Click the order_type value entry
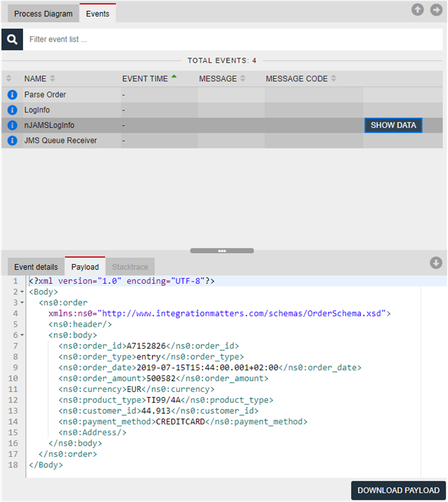This screenshot has width=448, height=502. [149, 357]
